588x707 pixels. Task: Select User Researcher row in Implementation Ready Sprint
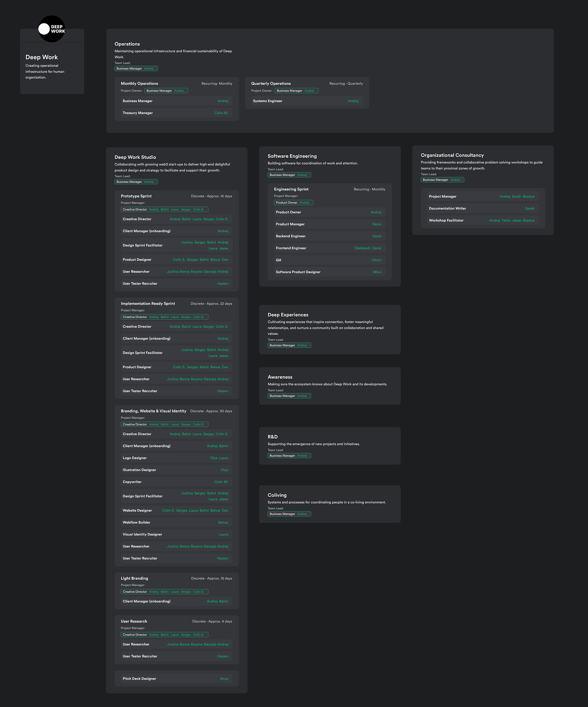click(x=176, y=379)
